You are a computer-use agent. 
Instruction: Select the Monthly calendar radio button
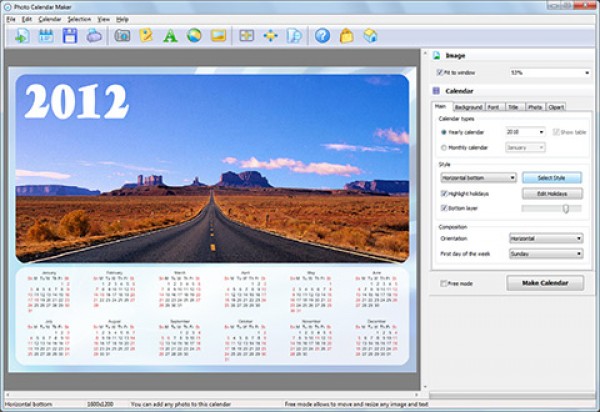pos(443,148)
